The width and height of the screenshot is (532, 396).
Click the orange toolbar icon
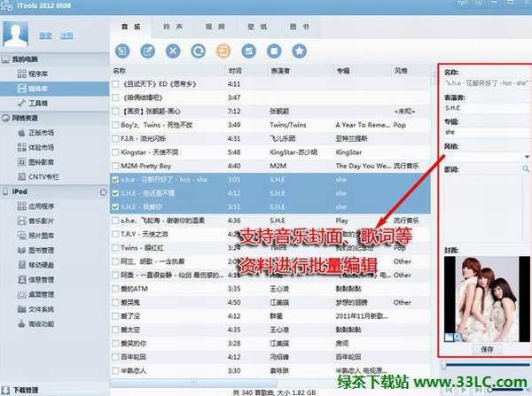(223, 50)
